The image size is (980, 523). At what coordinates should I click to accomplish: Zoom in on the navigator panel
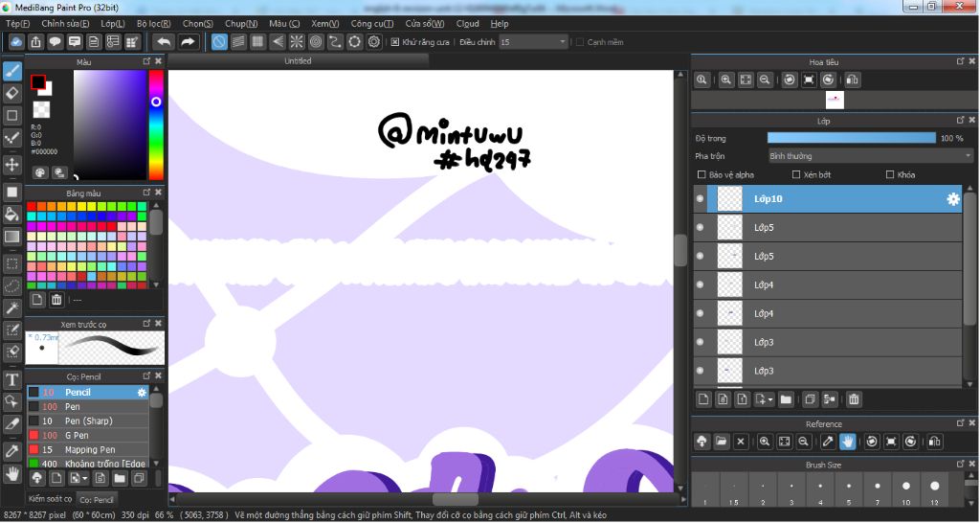point(725,80)
